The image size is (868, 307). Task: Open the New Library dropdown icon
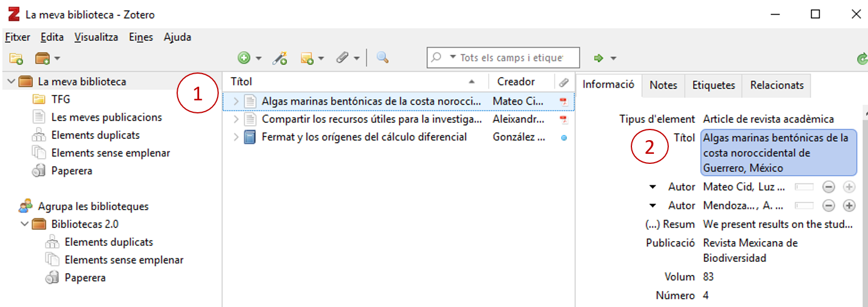pos(47,58)
